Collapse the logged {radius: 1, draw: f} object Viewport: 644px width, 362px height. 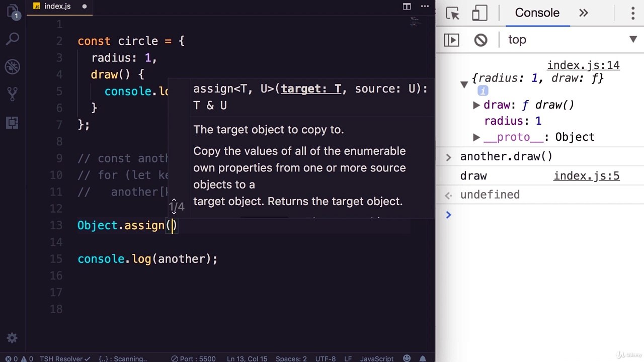point(464,84)
